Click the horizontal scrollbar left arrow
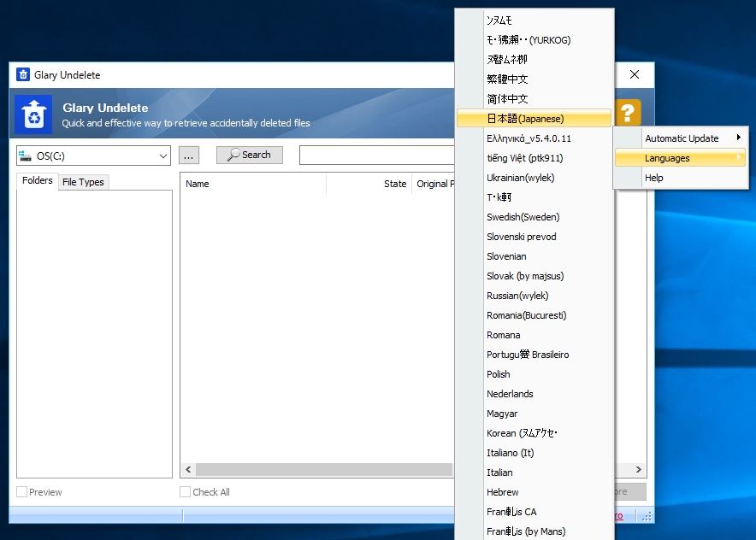 pos(188,469)
